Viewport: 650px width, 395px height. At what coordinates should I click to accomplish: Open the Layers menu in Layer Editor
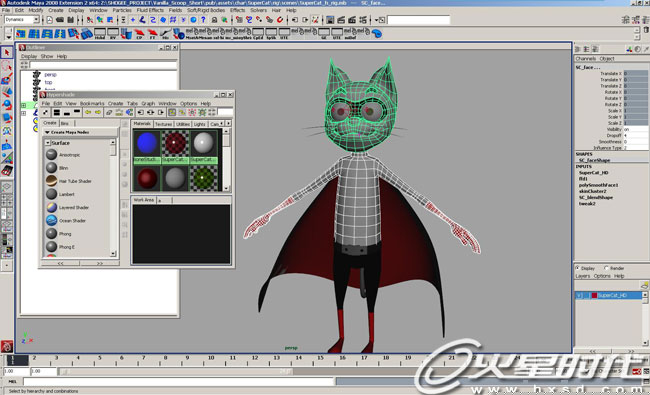[x=582, y=276]
